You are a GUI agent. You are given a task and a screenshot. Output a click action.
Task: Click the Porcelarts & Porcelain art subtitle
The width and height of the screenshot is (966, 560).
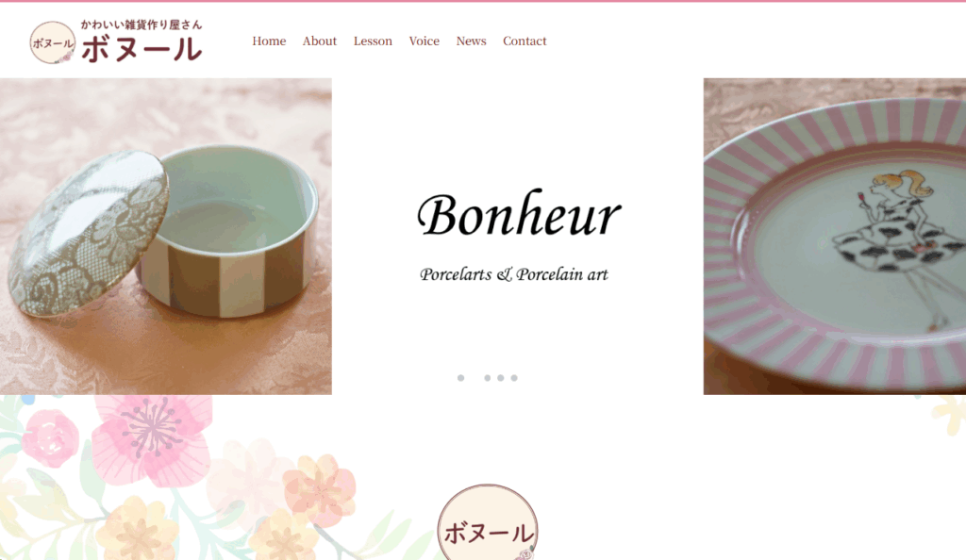[514, 274]
